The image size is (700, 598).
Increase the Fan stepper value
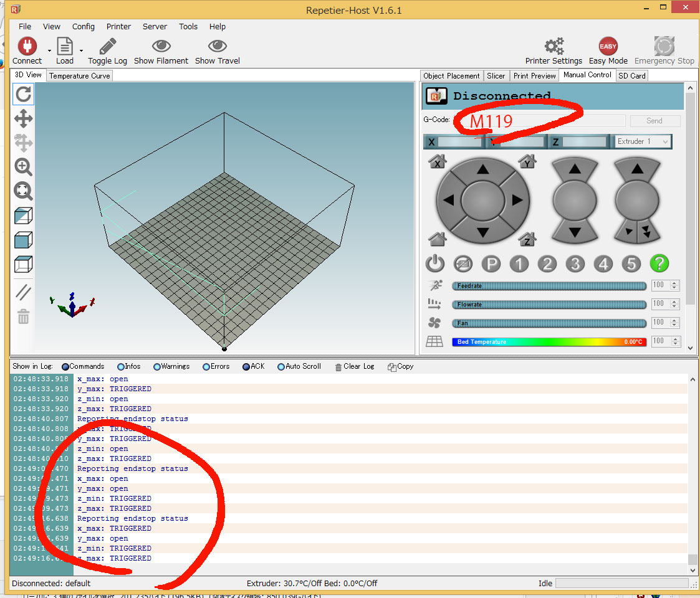pyautogui.click(x=675, y=320)
